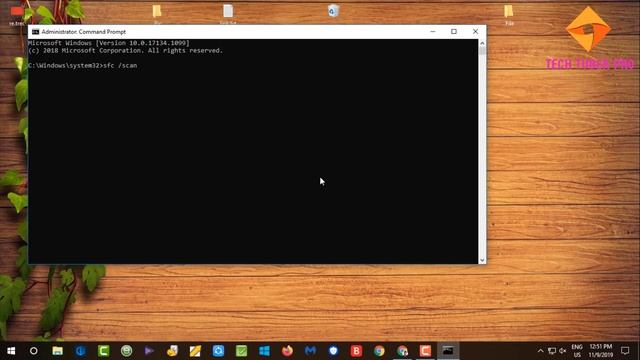Launch the green Camtasia taskbar icon
The image size is (640, 360).
(103, 351)
